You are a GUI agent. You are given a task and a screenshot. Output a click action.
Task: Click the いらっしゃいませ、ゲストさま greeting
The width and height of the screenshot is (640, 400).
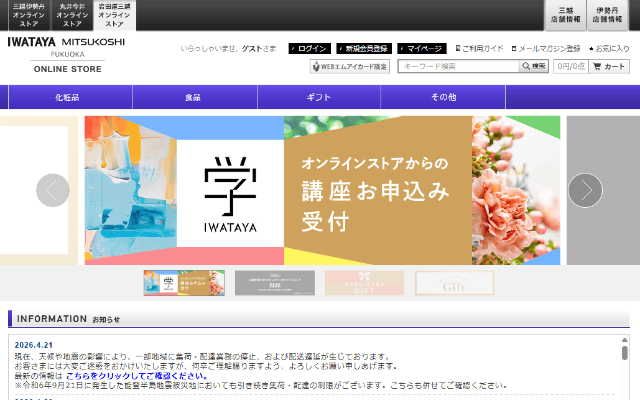228,49
